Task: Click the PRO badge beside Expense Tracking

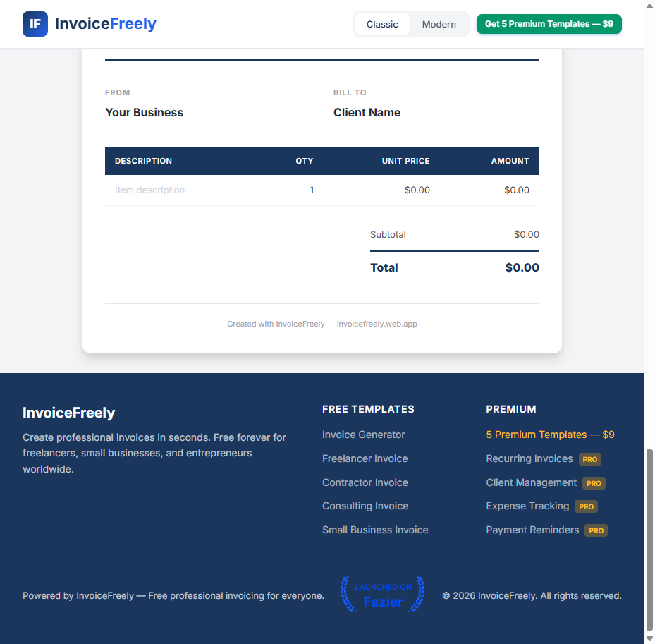Action: (586, 506)
